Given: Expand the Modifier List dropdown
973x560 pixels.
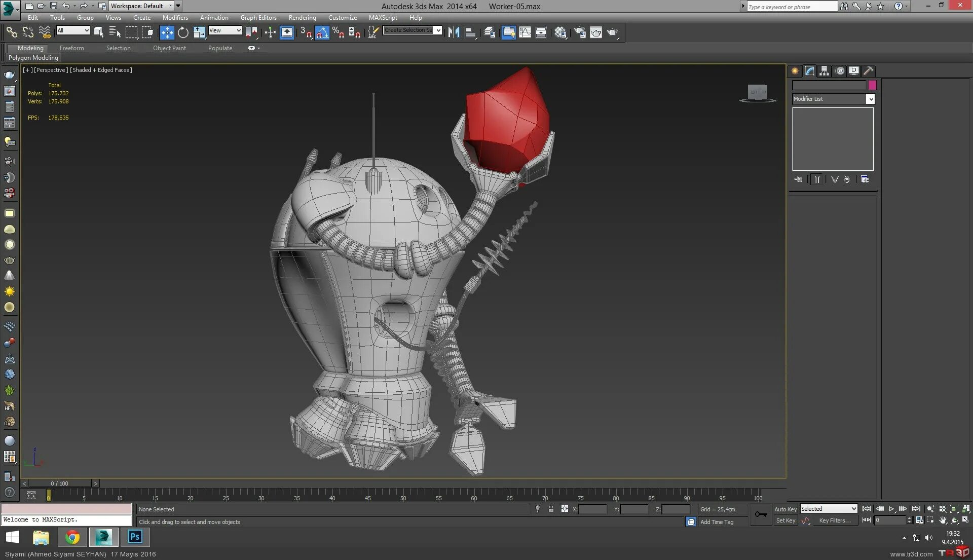Looking at the screenshot, I should coord(870,99).
